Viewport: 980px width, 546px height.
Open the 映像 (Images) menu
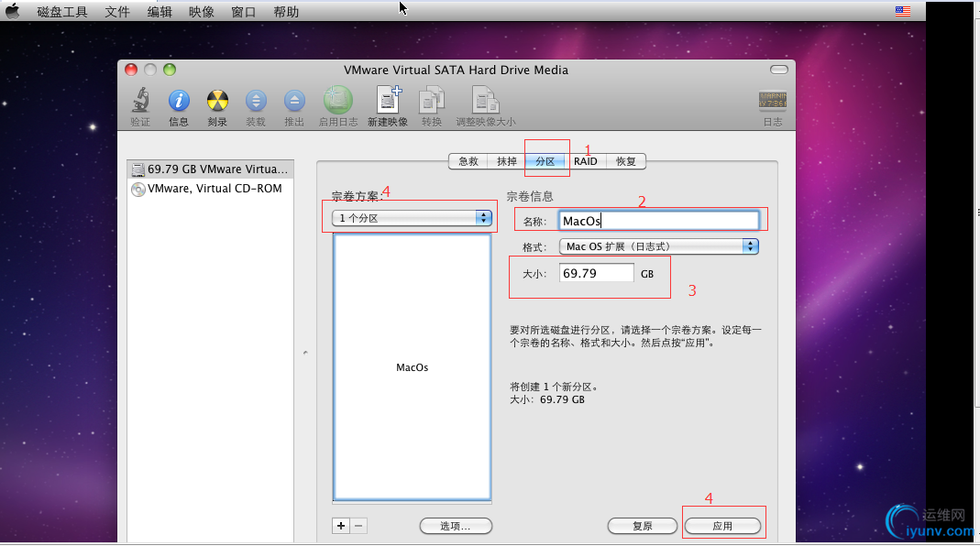[202, 12]
